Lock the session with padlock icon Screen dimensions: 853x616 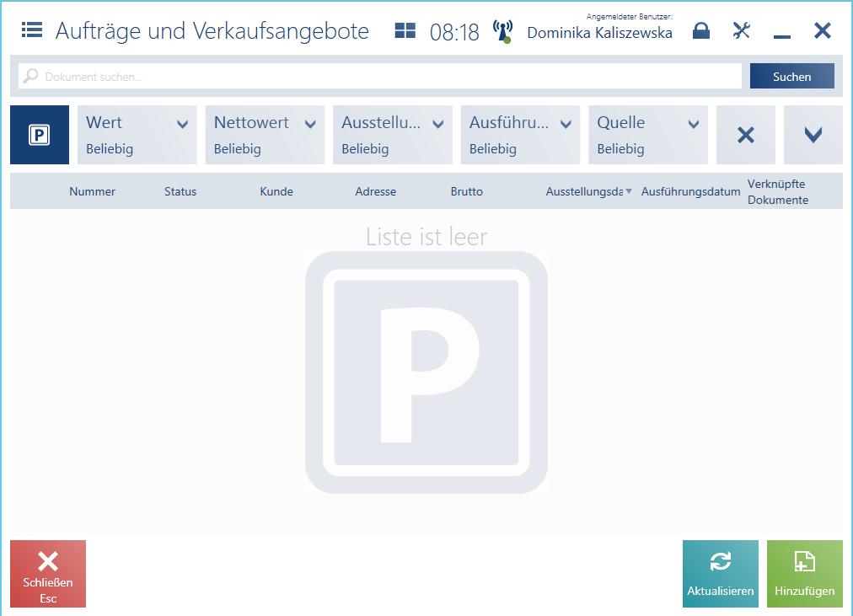[700, 31]
